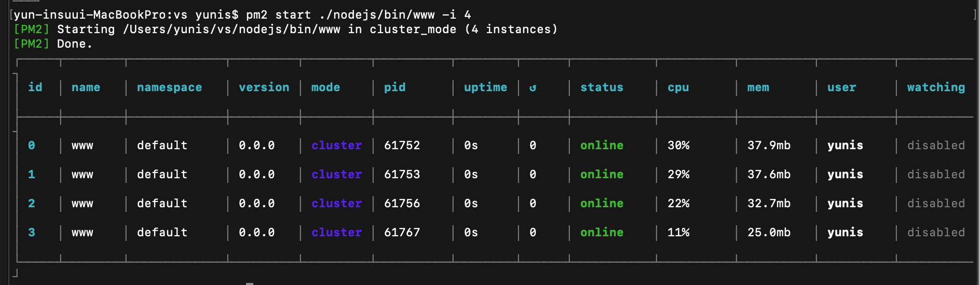
Task: Click the 'mem' column header
Action: (758, 87)
